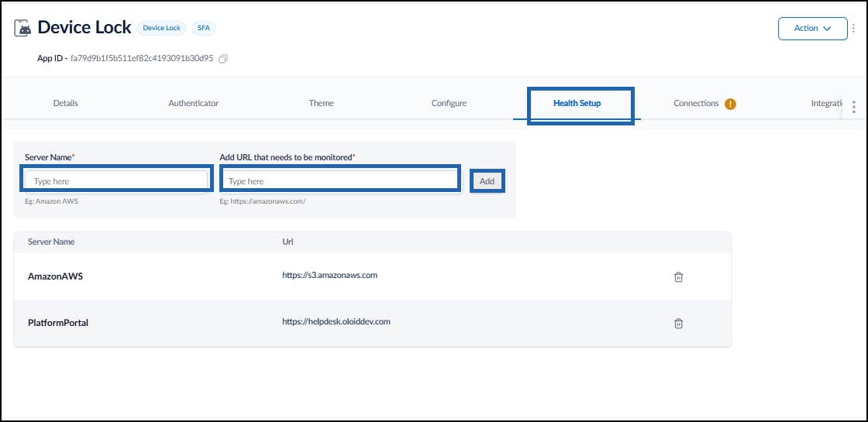Open the kebab menu beside Action button

pyautogui.click(x=853, y=28)
